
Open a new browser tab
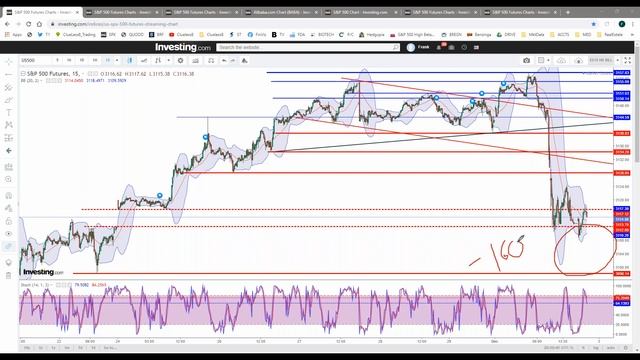coord(568,12)
